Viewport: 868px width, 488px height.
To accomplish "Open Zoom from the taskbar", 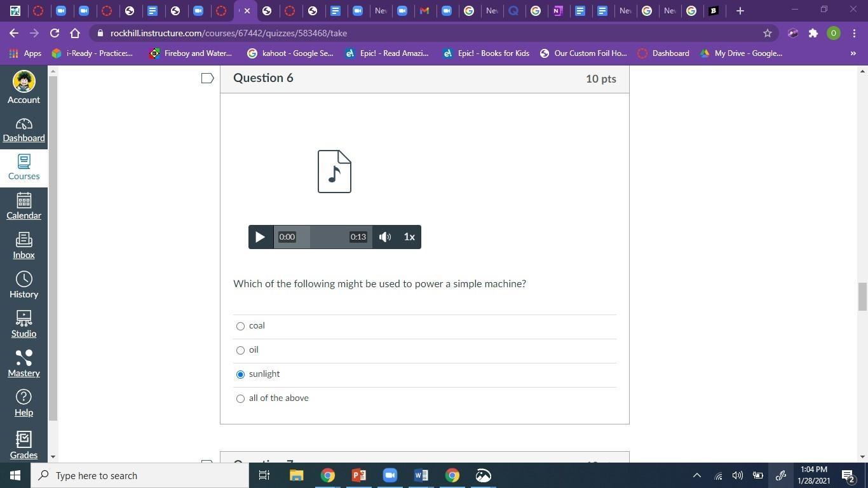I will [390, 475].
